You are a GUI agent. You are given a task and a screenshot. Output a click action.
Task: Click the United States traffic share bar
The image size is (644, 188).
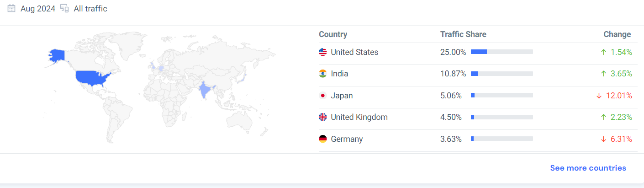(x=501, y=52)
